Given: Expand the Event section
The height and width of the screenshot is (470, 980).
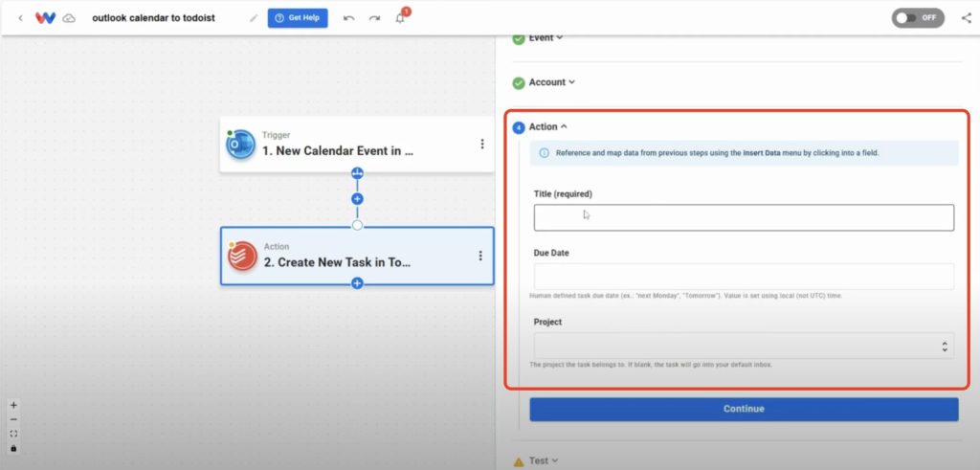Looking at the screenshot, I should pyautogui.click(x=546, y=38).
